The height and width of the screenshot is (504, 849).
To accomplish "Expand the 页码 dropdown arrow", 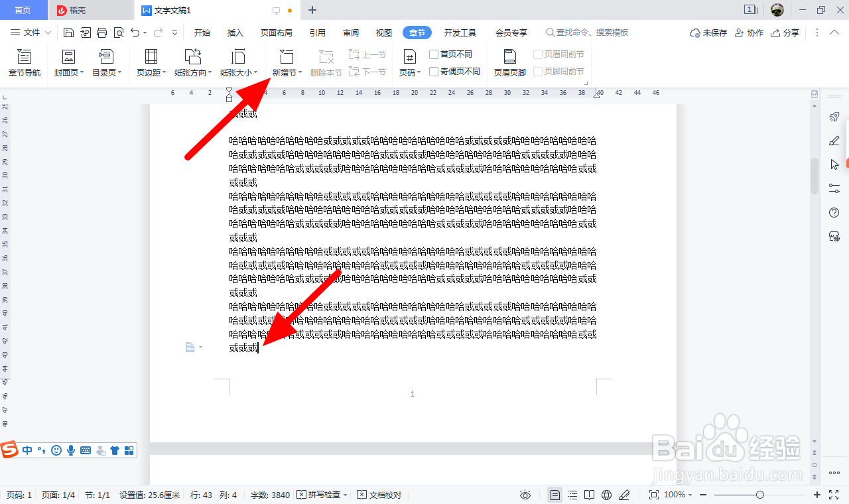I will click(x=419, y=73).
